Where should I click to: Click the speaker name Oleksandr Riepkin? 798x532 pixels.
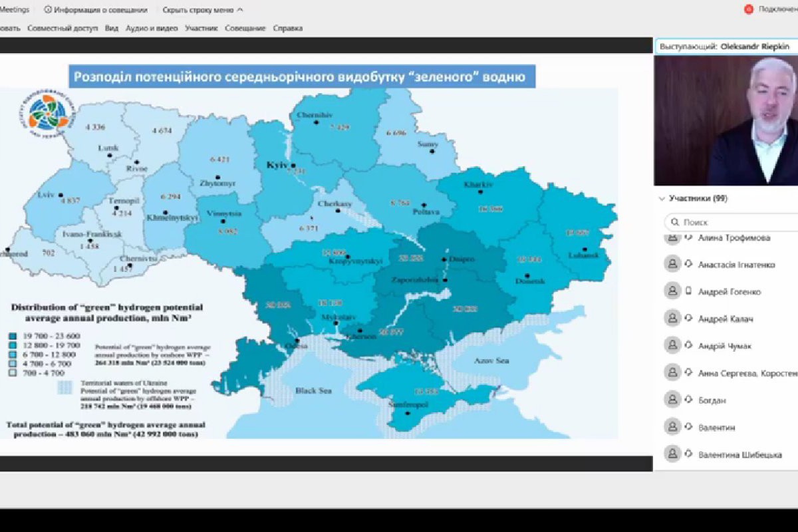pos(755,47)
